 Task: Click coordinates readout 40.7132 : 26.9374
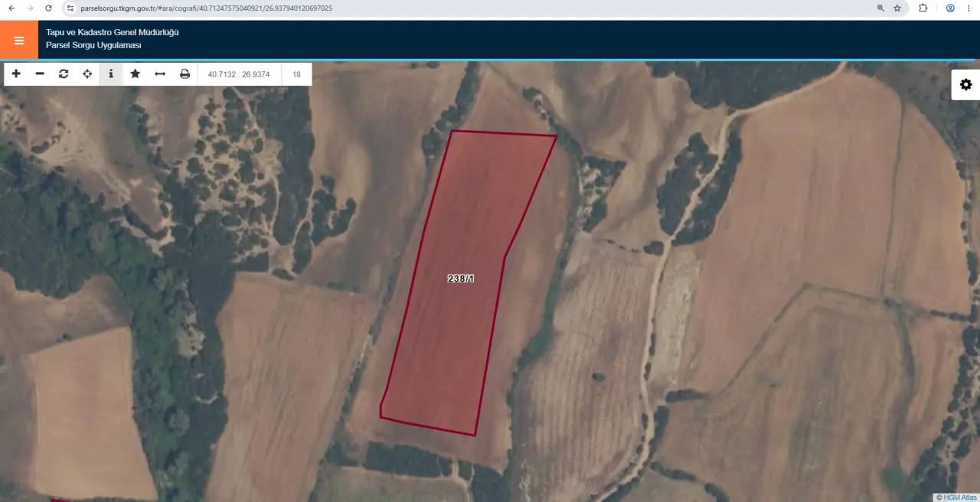[x=239, y=74]
